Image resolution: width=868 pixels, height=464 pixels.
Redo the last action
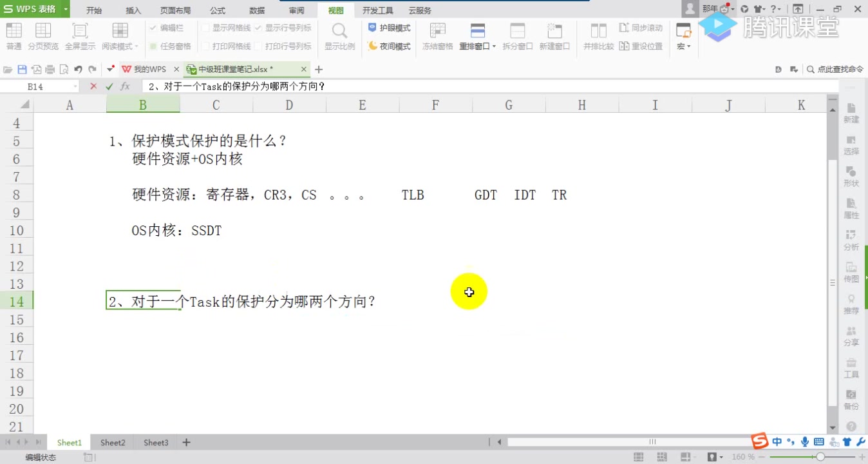92,70
